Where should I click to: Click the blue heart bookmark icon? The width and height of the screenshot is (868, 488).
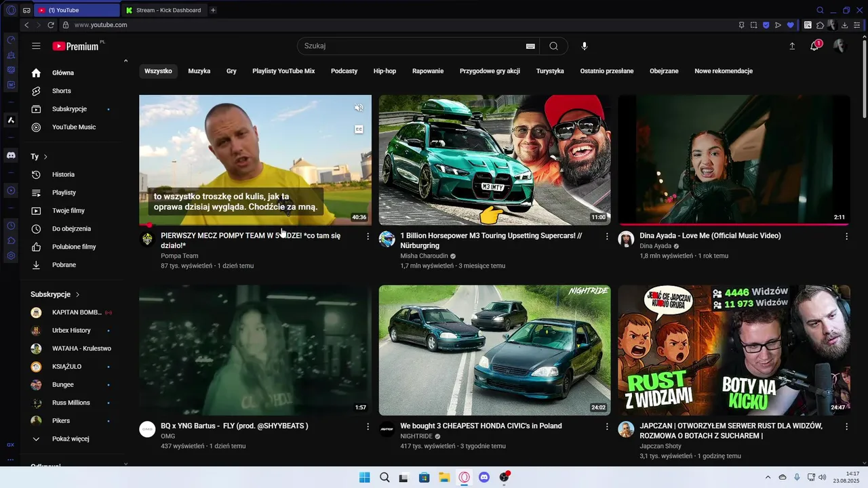coord(790,25)
